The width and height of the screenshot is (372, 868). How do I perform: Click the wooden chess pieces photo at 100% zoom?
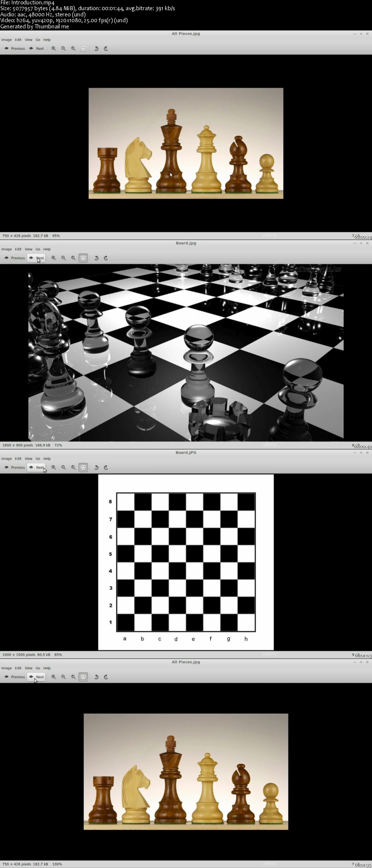click(186, 772)
